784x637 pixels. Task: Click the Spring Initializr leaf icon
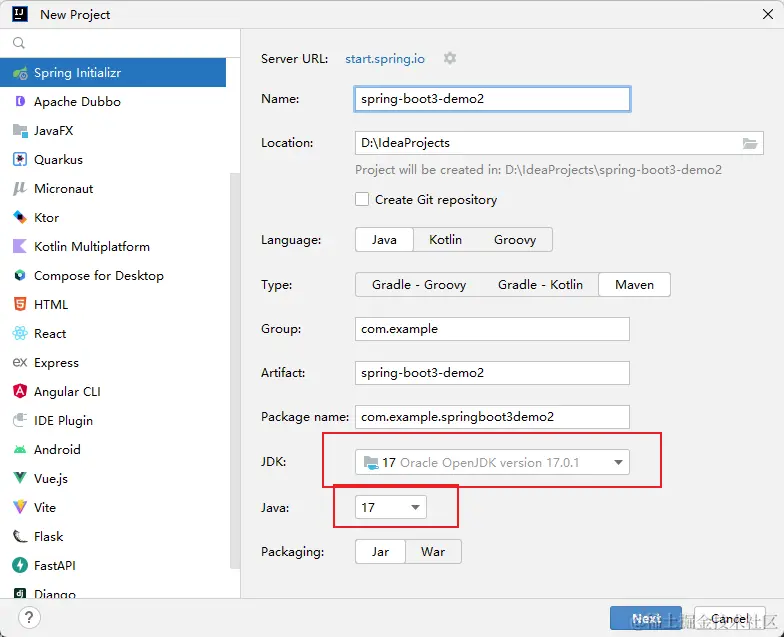(x=20, y=73)
